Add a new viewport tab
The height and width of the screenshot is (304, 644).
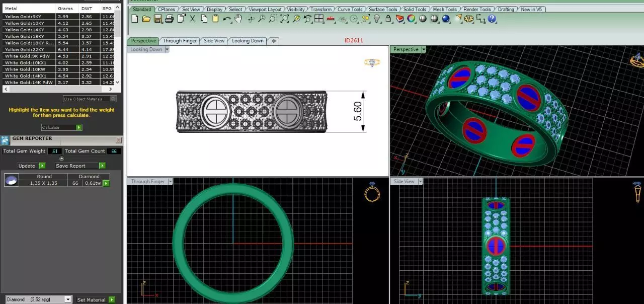coord(274,41)
